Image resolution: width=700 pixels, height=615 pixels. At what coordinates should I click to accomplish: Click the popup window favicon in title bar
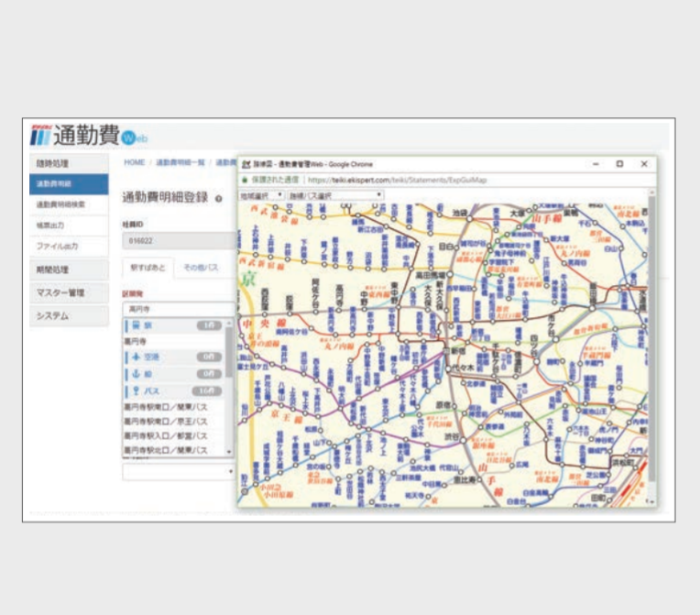246,164
